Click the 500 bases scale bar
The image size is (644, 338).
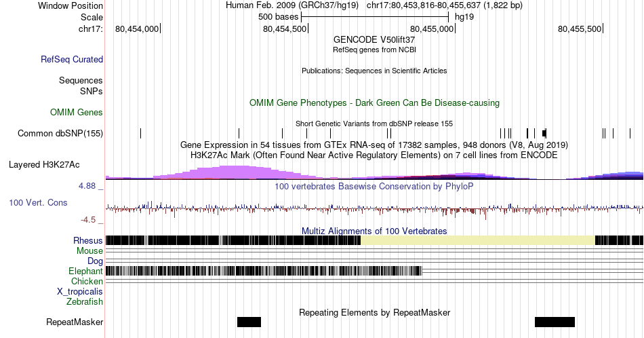375,17
